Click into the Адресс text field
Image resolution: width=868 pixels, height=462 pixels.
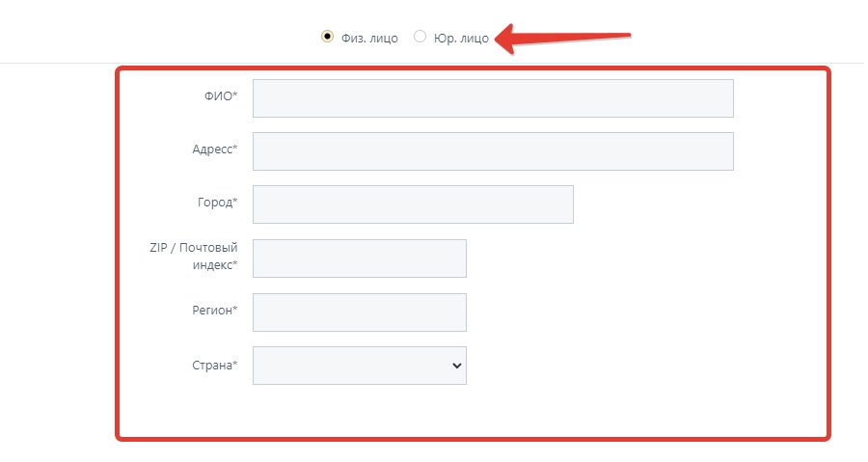493,151
